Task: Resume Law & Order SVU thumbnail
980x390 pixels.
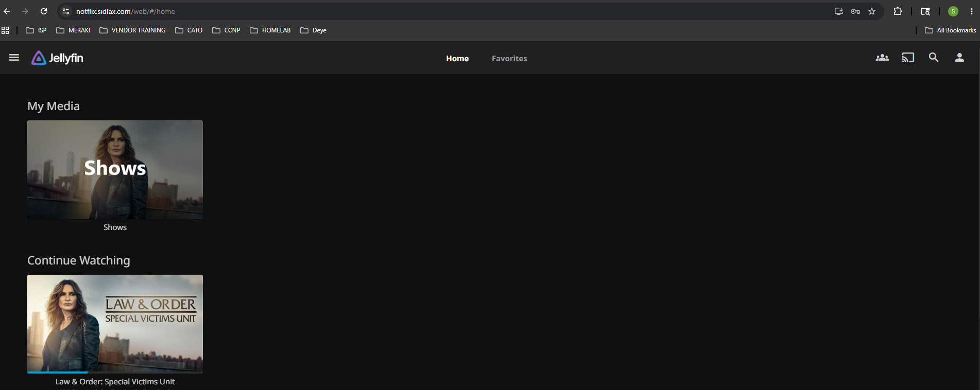Action: point(115,323)
